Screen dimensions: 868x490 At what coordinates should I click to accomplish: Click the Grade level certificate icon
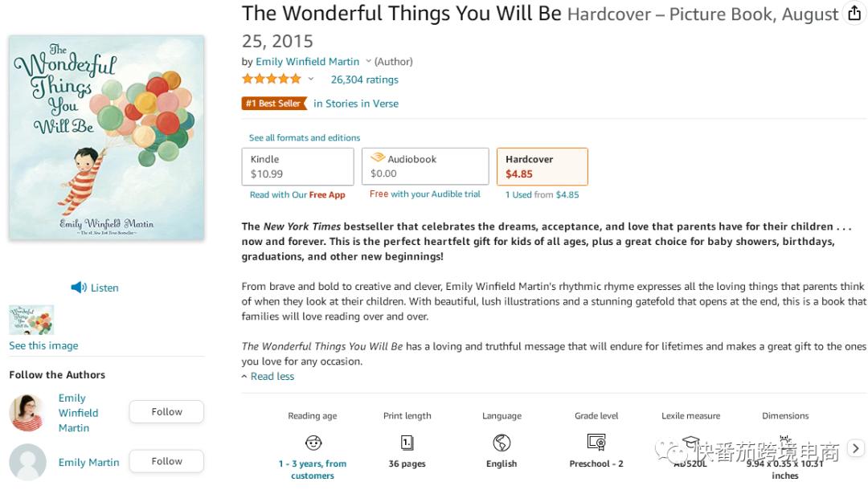[x=596, y=443]
